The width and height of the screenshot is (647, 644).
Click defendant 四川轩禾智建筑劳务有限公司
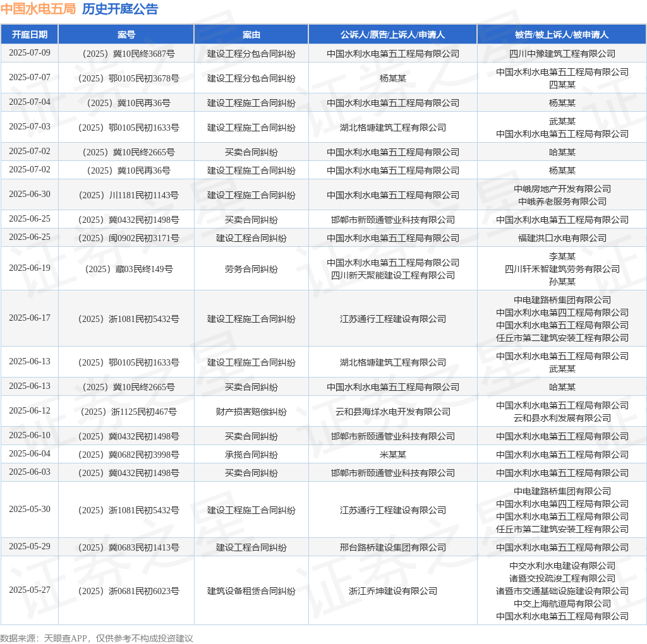coord(562,269)
